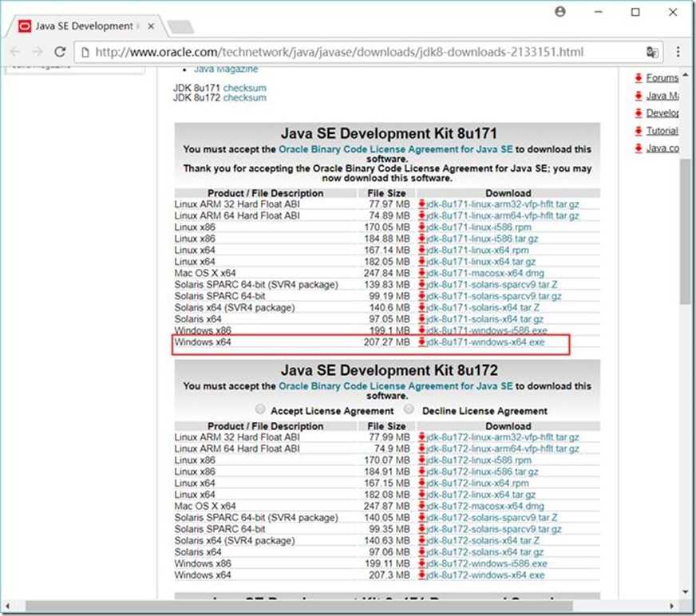Download jdk-8u172-linux-x64.tar.gz
This screenshot has width=696, height=616.
coord(480,495)
